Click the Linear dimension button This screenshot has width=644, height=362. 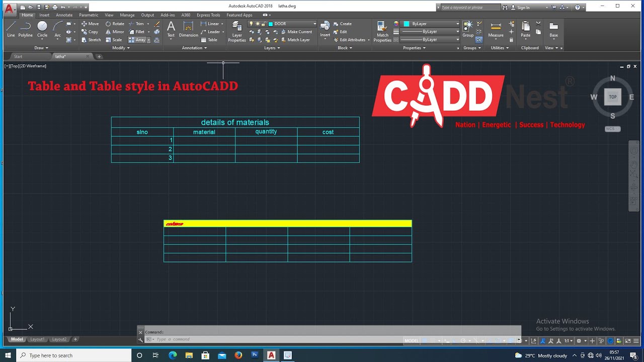210,24
